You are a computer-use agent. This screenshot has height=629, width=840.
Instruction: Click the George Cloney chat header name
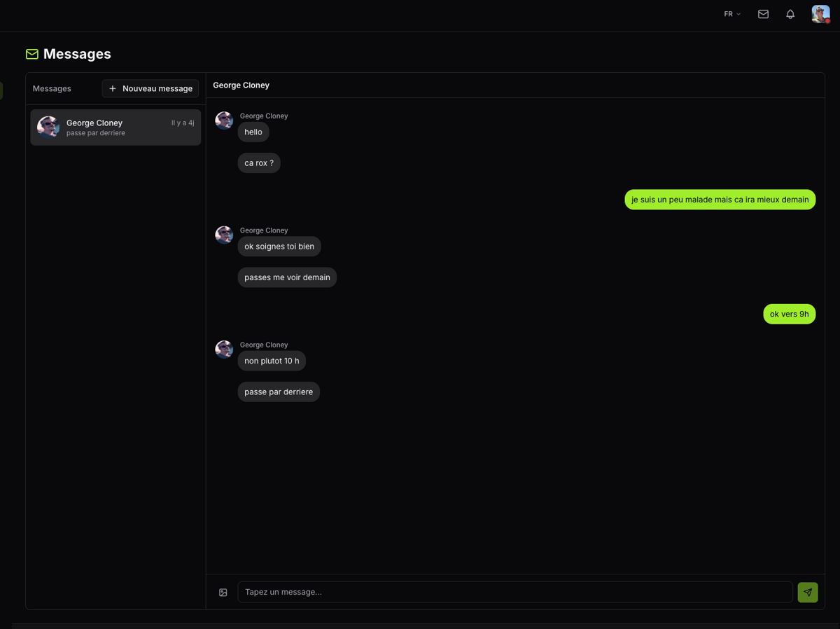pos(241,85)
